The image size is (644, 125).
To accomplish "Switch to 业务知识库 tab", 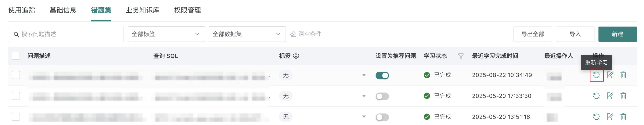I will tap(143, 10).
